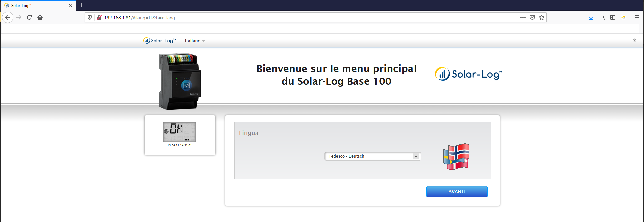Click the Bienvenue sur le menu principal heading
Image resolution: width=644 pixels, height=222 pixels.
(337, 75)
